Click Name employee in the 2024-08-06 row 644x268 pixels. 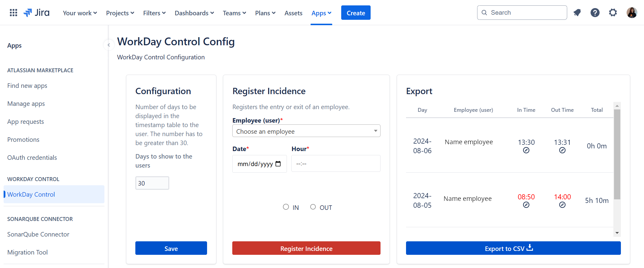pyautogui.click(x=469, y=142)
